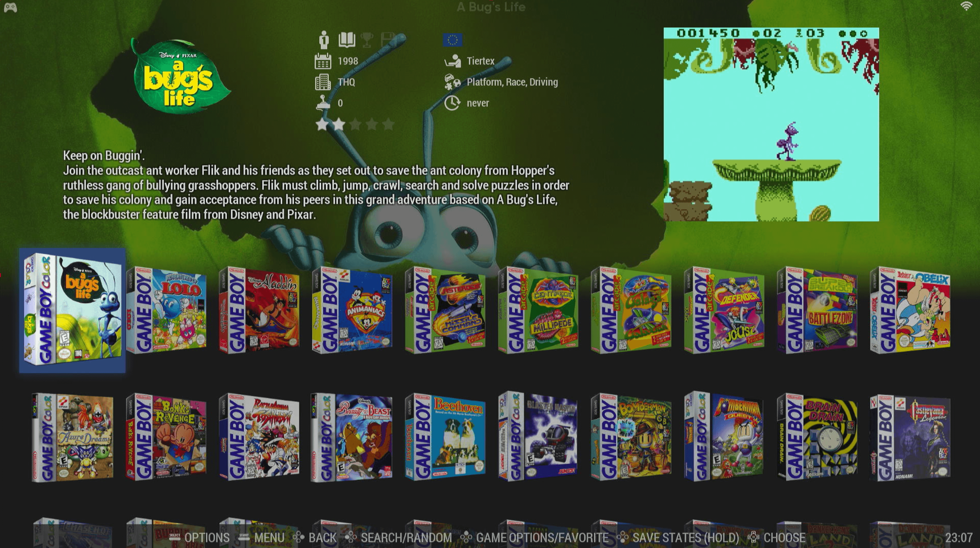Select the A Bug's Life box art

72,310
